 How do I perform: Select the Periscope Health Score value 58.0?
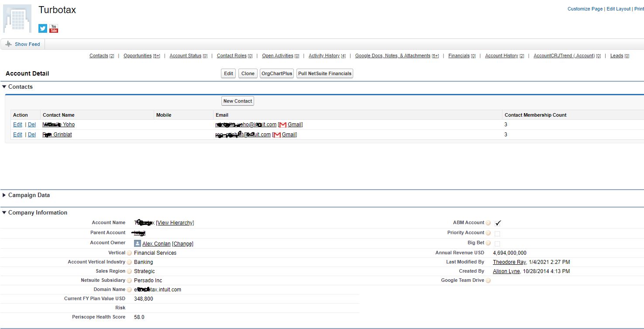coord(139,317)
